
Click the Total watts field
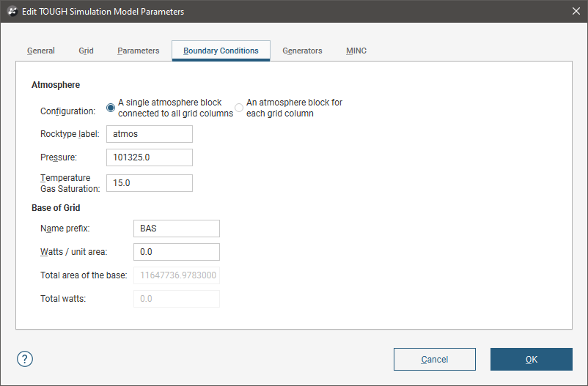(176, 299)
